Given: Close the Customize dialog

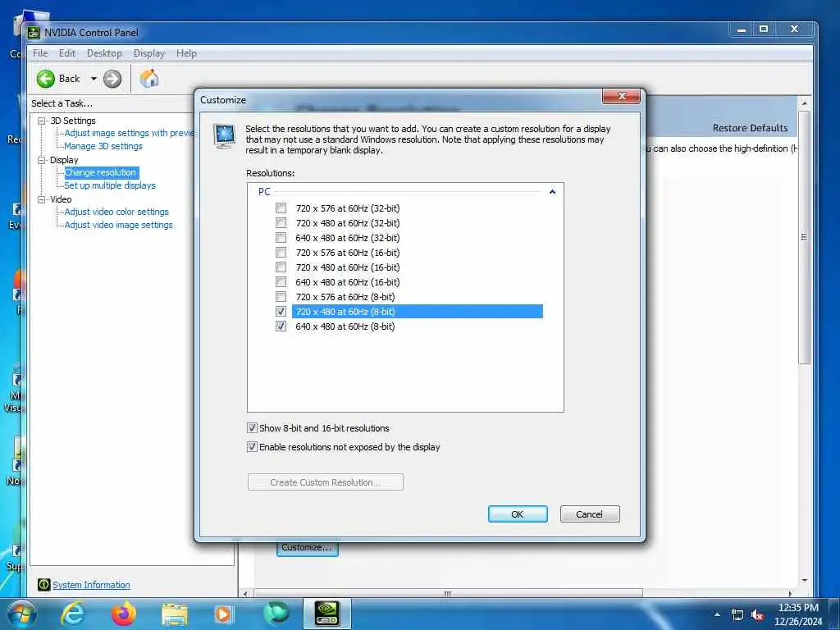Looking at the screenshot, I should [x=622, y=96].
